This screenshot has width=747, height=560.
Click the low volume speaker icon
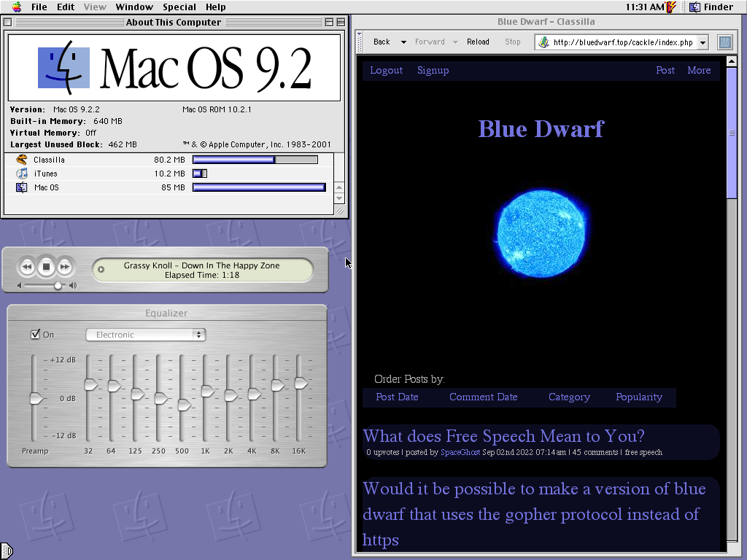pyautogui.click(x=20, y=286)
